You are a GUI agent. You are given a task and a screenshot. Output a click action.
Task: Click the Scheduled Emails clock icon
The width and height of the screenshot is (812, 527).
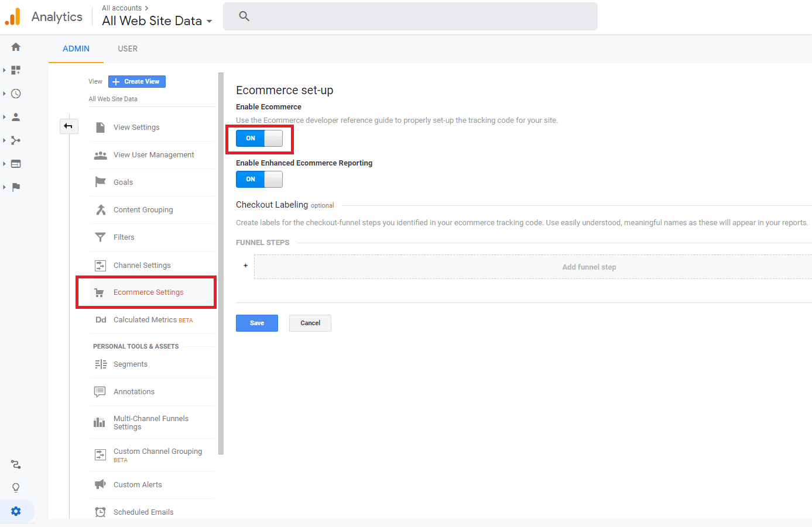point(101,512)
